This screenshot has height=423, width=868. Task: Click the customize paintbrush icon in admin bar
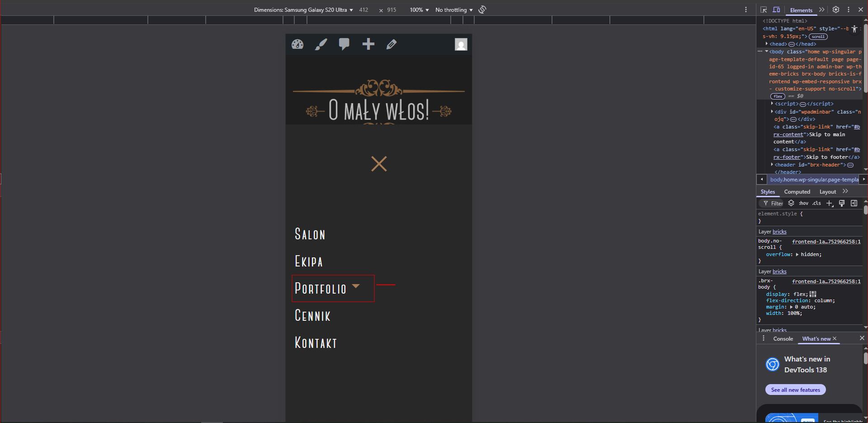coord(321,44)
